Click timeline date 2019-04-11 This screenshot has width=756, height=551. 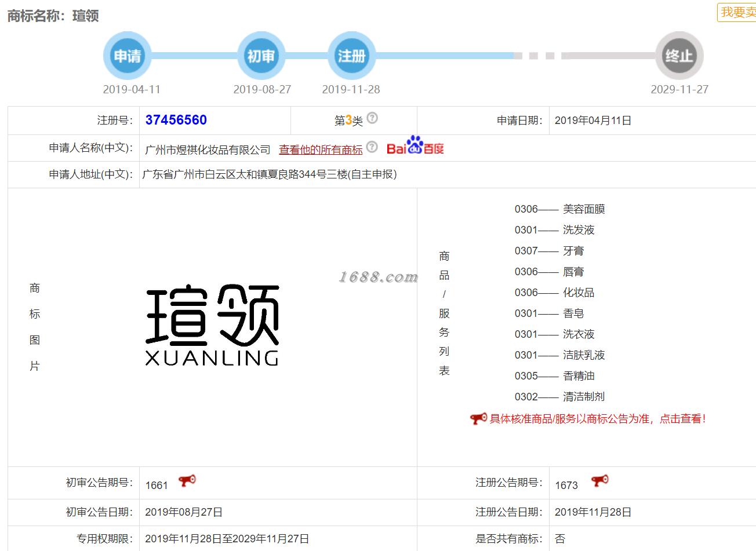[132, 89]
